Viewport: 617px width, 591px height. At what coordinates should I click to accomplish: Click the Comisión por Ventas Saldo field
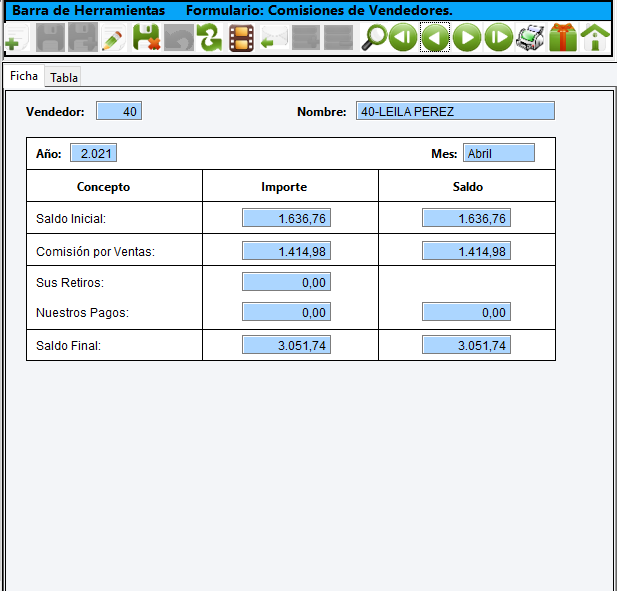(466, 251)
